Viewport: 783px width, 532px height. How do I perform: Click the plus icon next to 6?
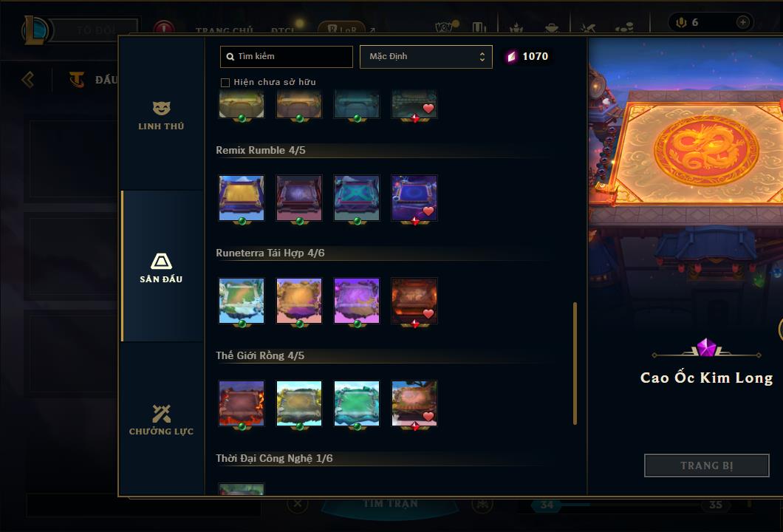pyautogui.click(x=742, y=22)
